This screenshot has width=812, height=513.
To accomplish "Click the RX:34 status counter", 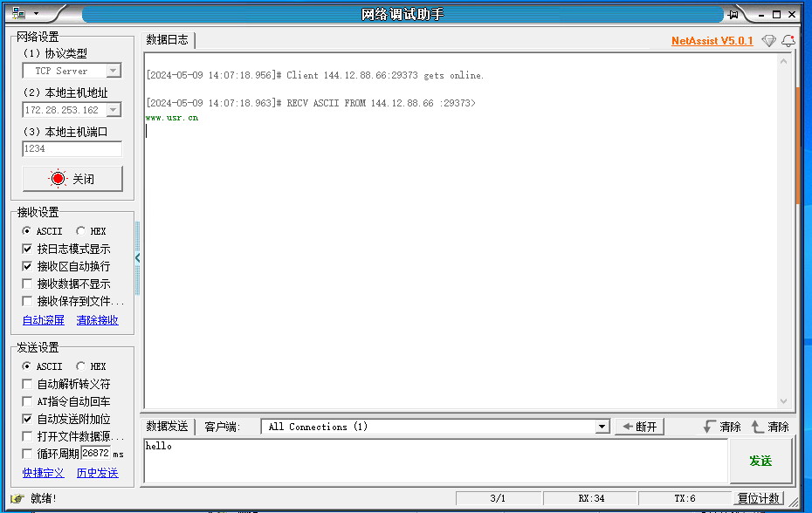I will point(591,498).
